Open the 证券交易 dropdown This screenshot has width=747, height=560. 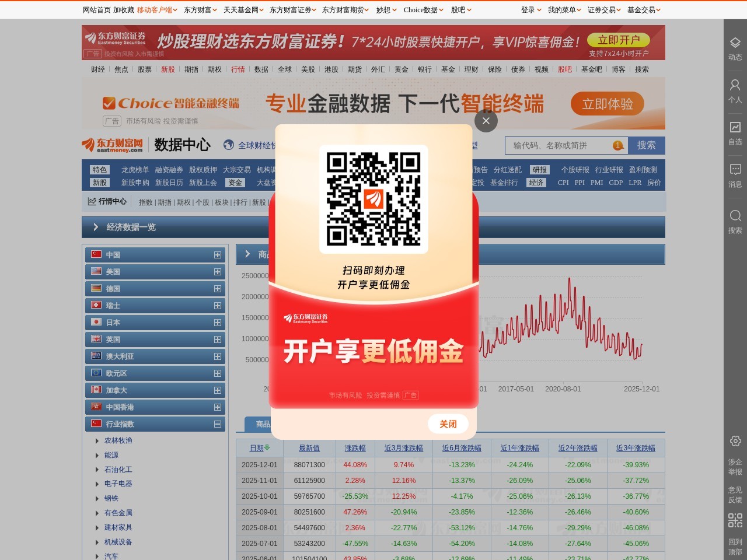point(604,10)
